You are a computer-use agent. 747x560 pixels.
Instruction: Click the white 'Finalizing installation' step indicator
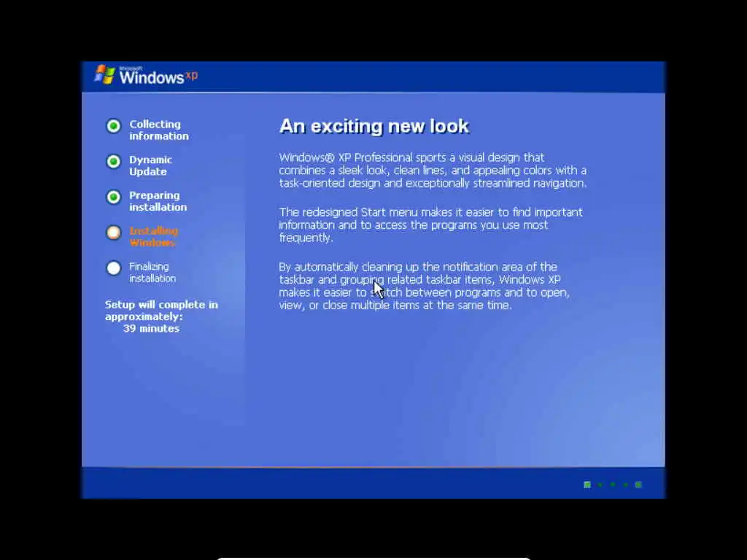(113, 268)
